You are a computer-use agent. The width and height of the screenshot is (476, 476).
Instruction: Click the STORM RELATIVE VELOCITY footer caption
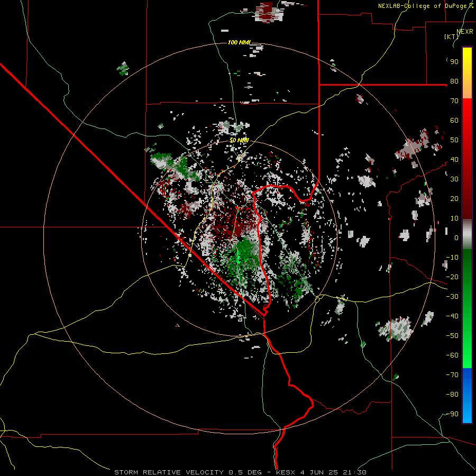point(240,472)
